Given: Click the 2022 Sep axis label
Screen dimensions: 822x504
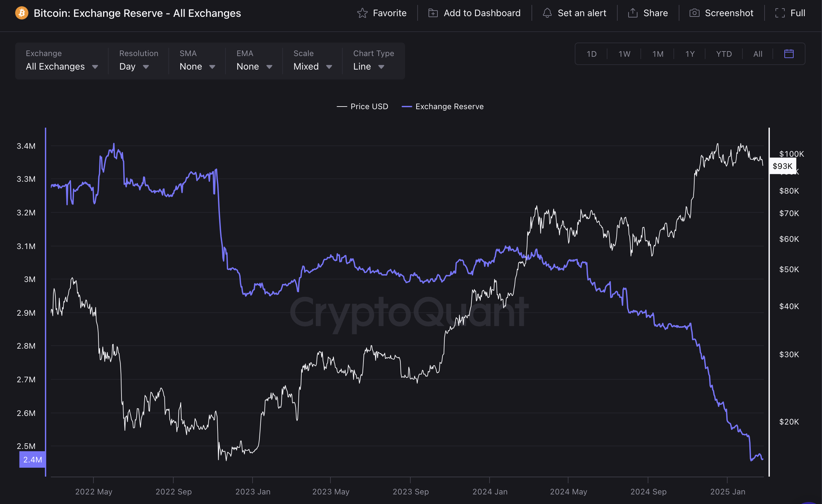Looking at the screenshot, I should tap(173, 492).
